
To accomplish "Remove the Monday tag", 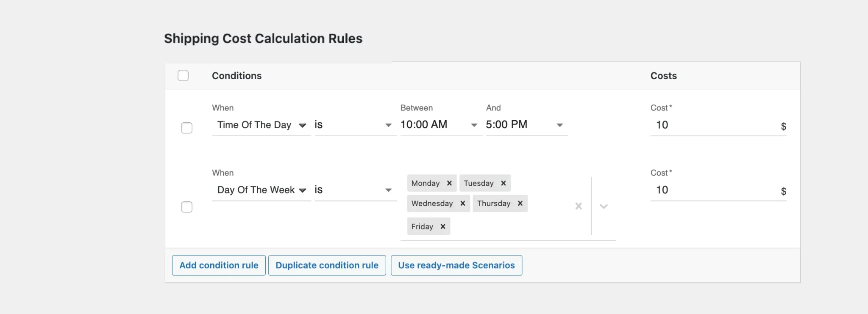I will [449, 183].
